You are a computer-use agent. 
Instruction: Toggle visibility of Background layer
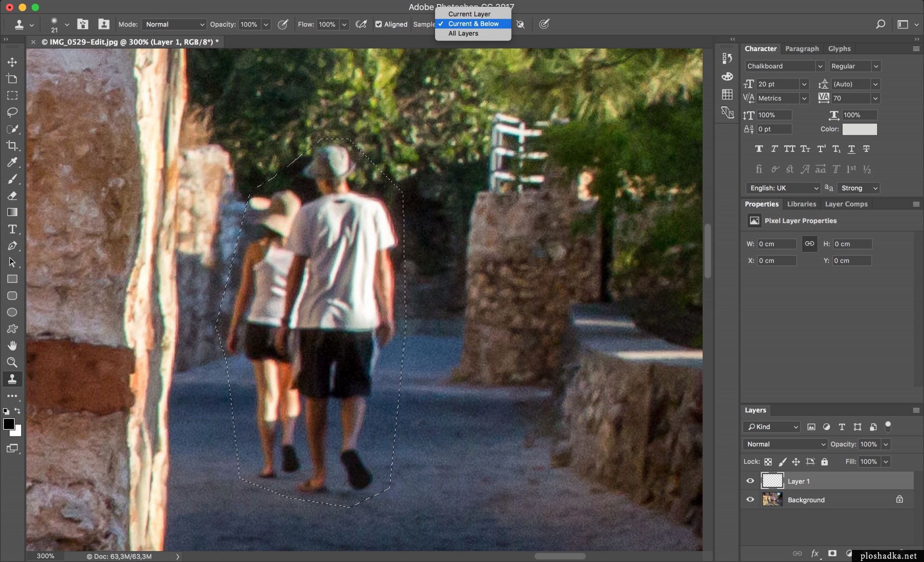point(750,499)
